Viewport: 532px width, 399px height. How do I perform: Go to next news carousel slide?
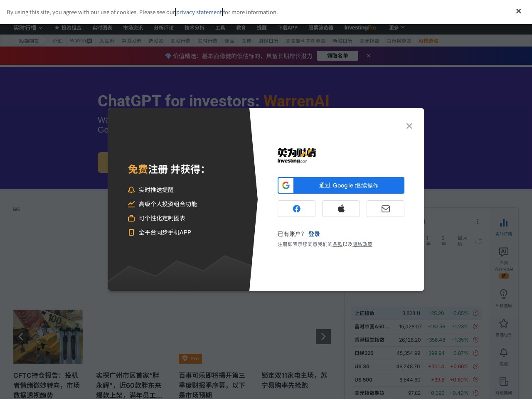(323, 337)
